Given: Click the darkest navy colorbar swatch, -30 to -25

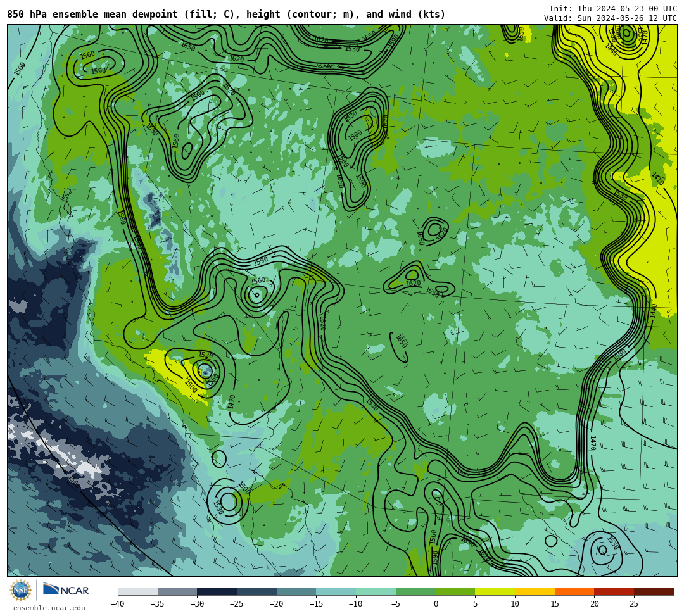Looking at the screenshot, I should tap(217, 591).
